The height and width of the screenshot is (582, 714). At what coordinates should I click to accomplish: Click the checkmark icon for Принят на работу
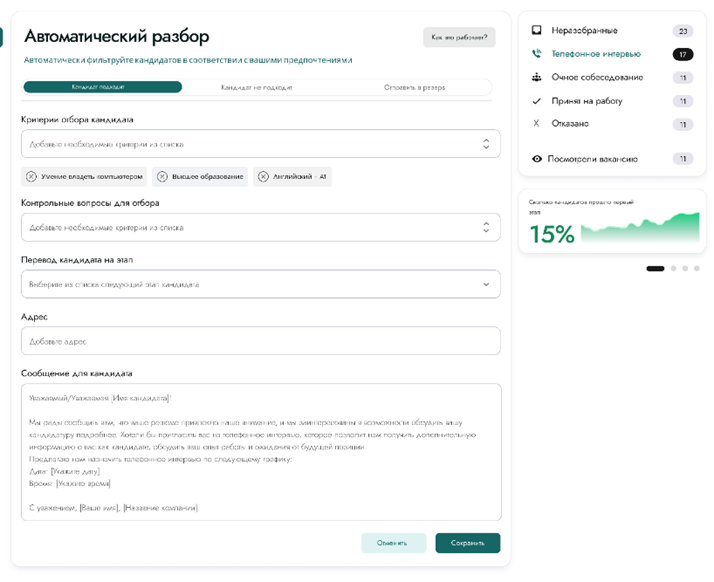click(537, 101)
